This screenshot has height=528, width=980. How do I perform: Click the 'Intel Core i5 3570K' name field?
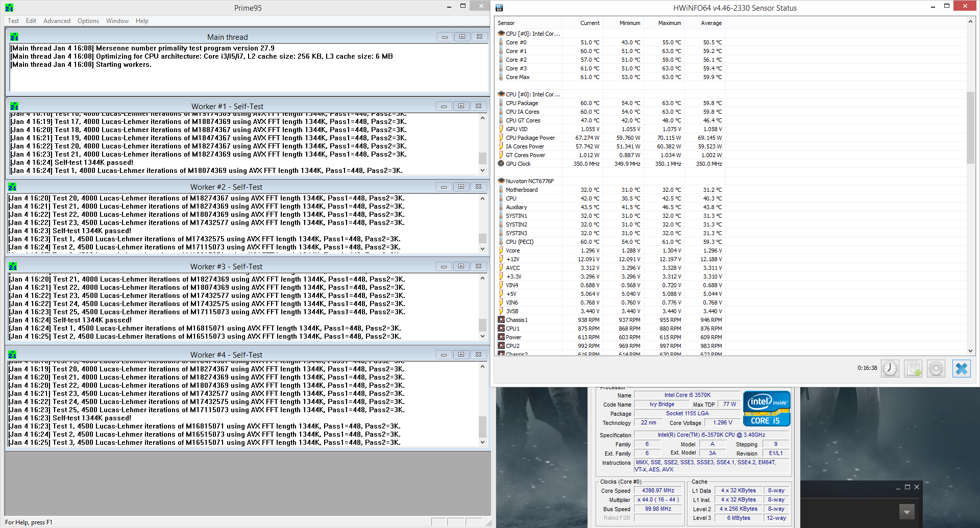tap(687, 395)
